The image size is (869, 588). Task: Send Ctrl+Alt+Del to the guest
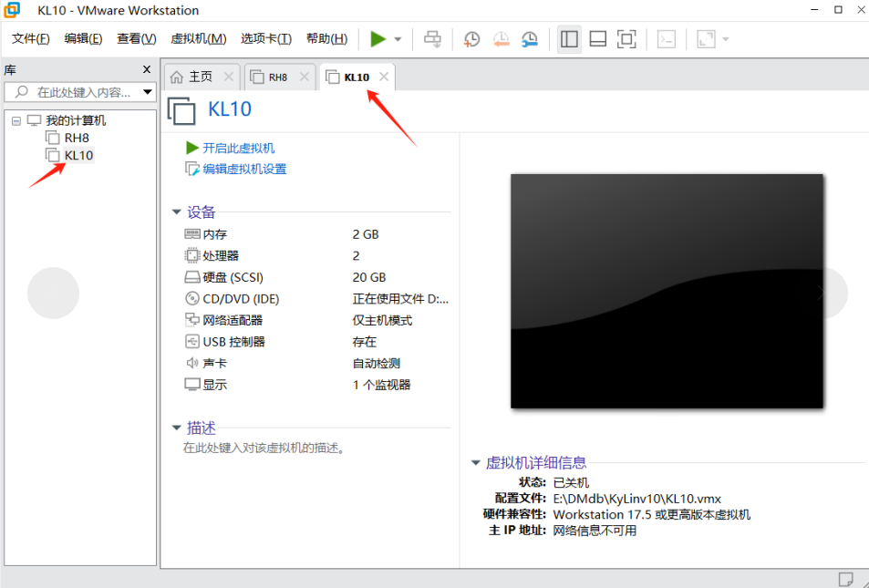432,39
